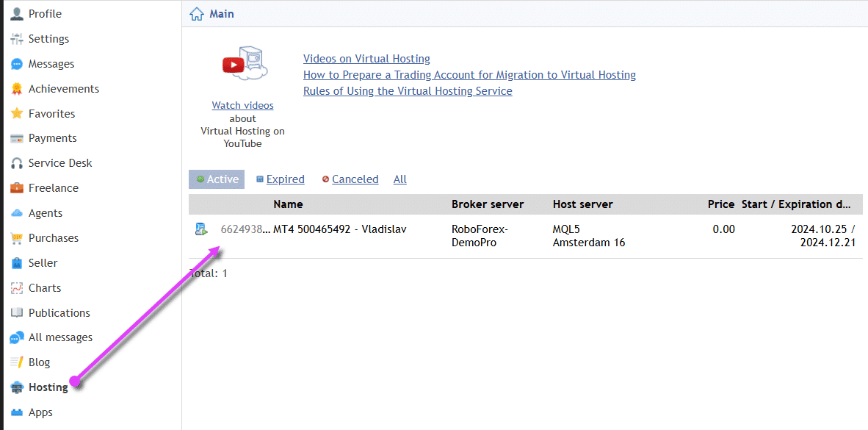This screenshot has width=868, height=430.
Task: Open Rules of Using the Virtual Hosting Service
Action: [408, 91]
